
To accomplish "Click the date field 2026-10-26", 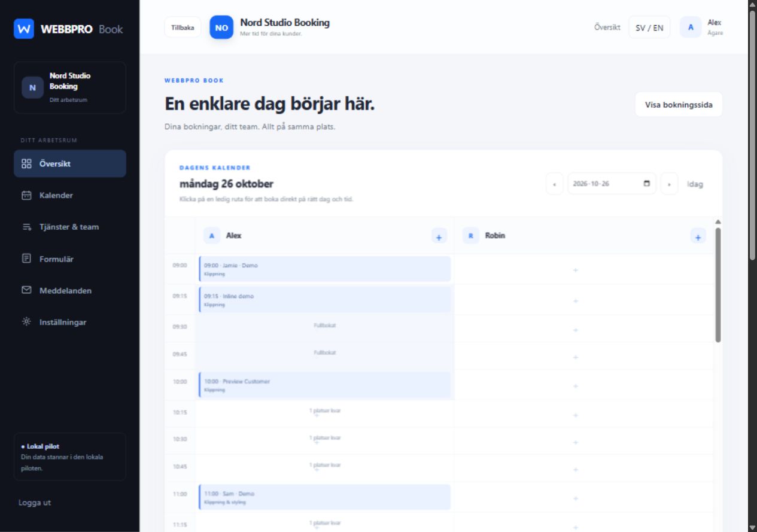I will pos(612,184).
